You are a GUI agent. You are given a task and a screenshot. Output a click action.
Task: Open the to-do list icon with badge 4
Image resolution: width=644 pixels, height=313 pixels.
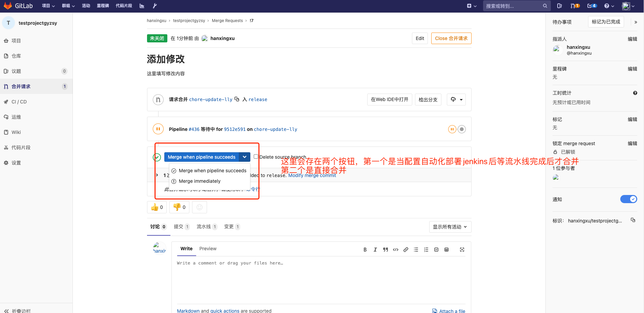[x=592, y=6]
